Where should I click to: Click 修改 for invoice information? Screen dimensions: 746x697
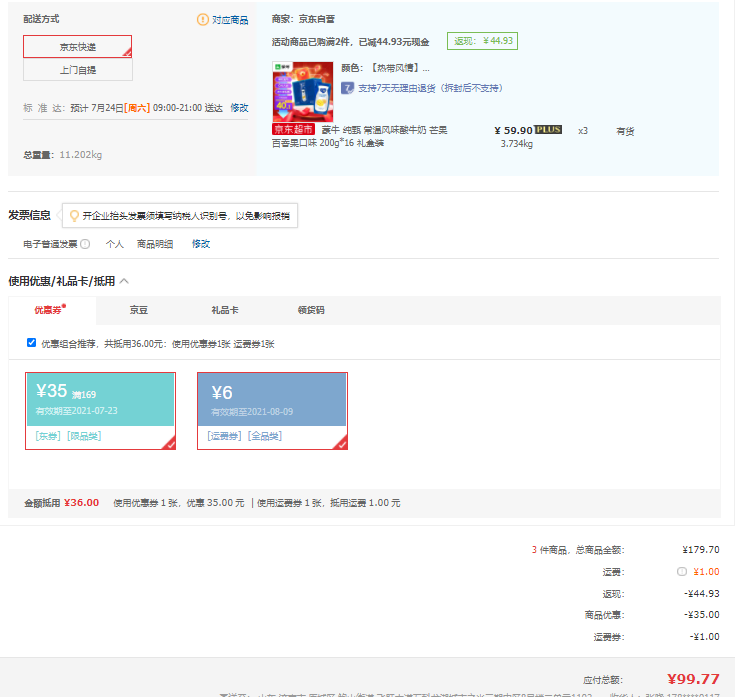pos(201,244)
